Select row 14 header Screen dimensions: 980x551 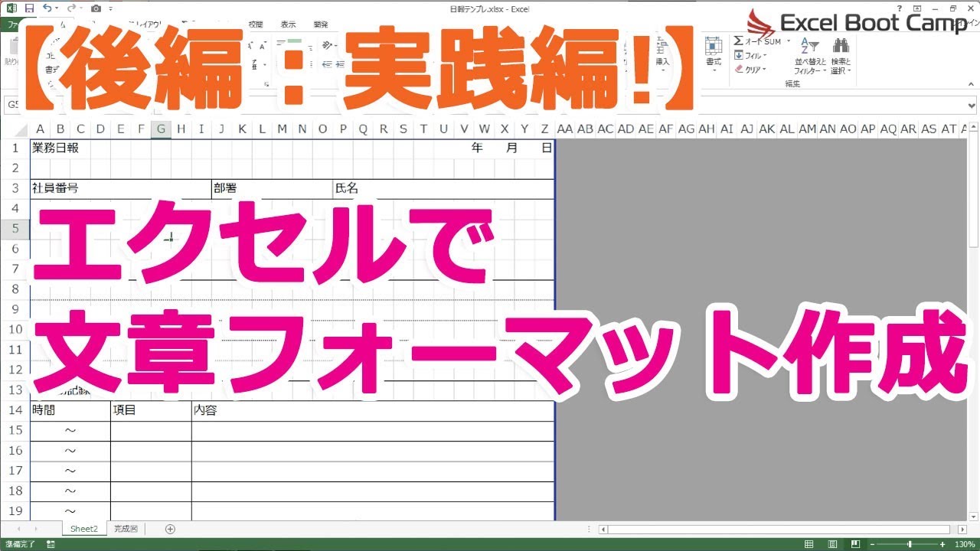point(15,410)
